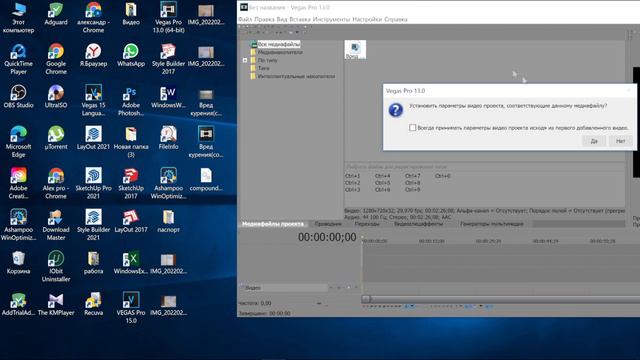
Task: Open the паспорт folder on the desktop
Action: click(168, 221)
